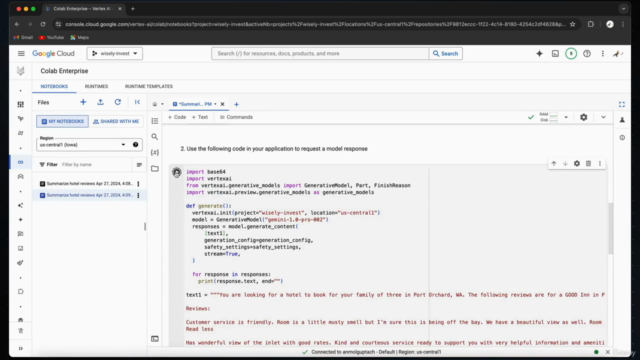Enter full screen notebook view

[622, 104]
